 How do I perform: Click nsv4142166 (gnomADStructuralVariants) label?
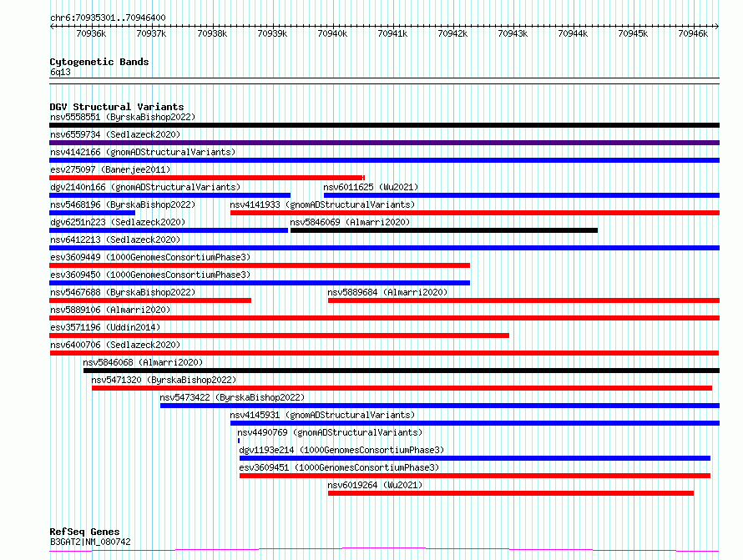(x=143, y=152)
